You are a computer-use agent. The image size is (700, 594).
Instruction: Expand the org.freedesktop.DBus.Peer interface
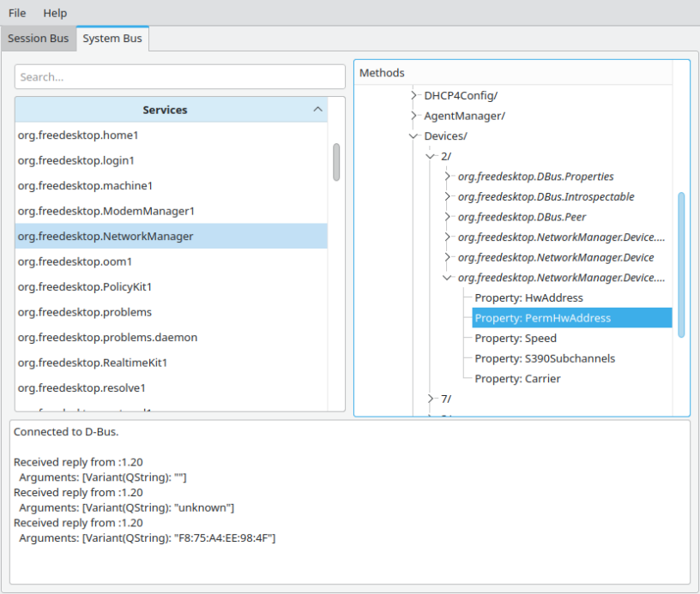click(x=448, y=217)
